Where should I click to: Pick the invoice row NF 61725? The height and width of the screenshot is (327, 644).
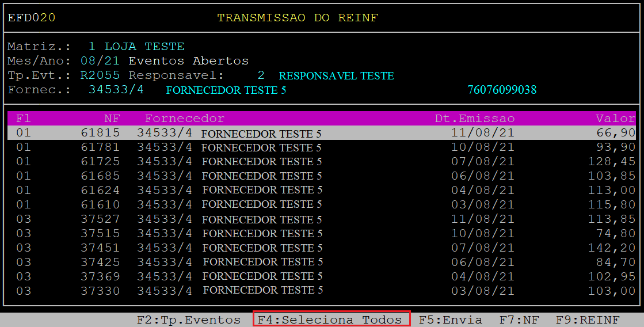point(321,162)
